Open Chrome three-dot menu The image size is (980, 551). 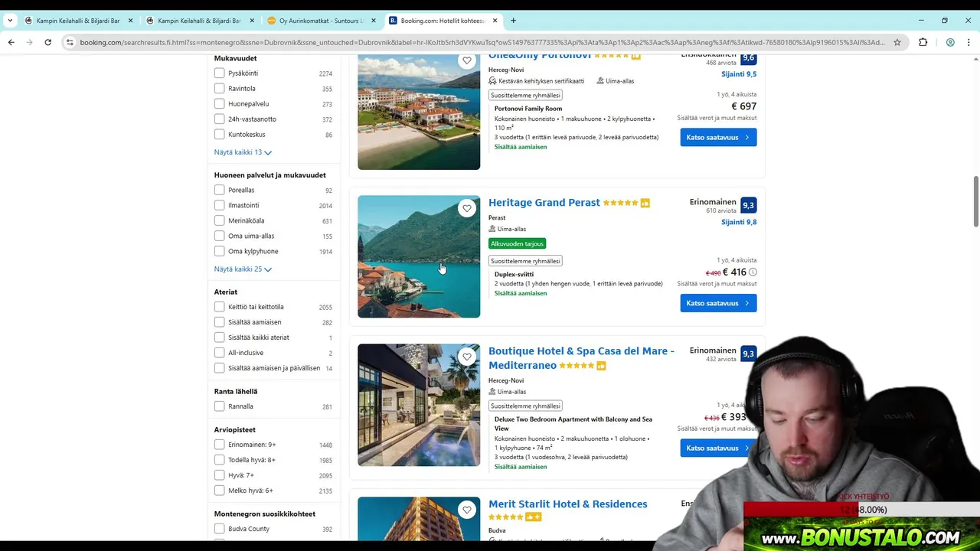[969, 42]
